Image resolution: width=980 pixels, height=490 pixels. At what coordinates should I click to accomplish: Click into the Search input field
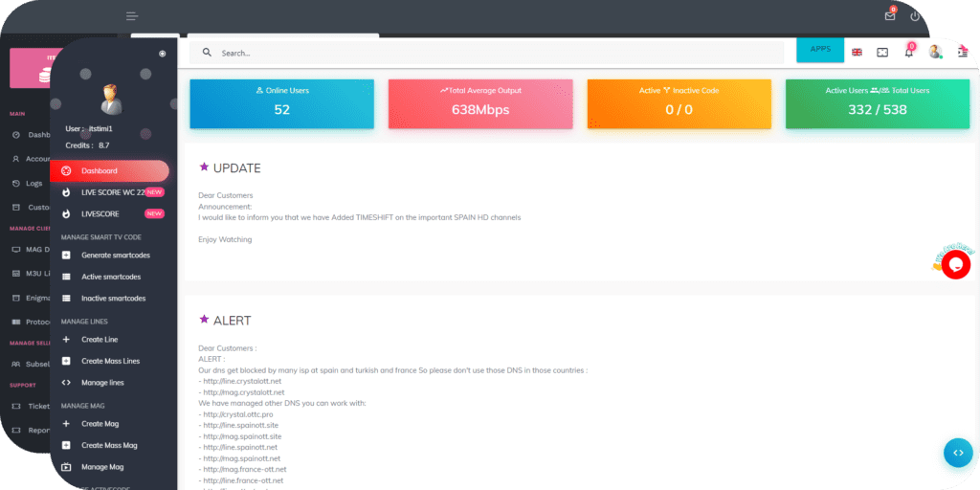click(x=479, y=53)
